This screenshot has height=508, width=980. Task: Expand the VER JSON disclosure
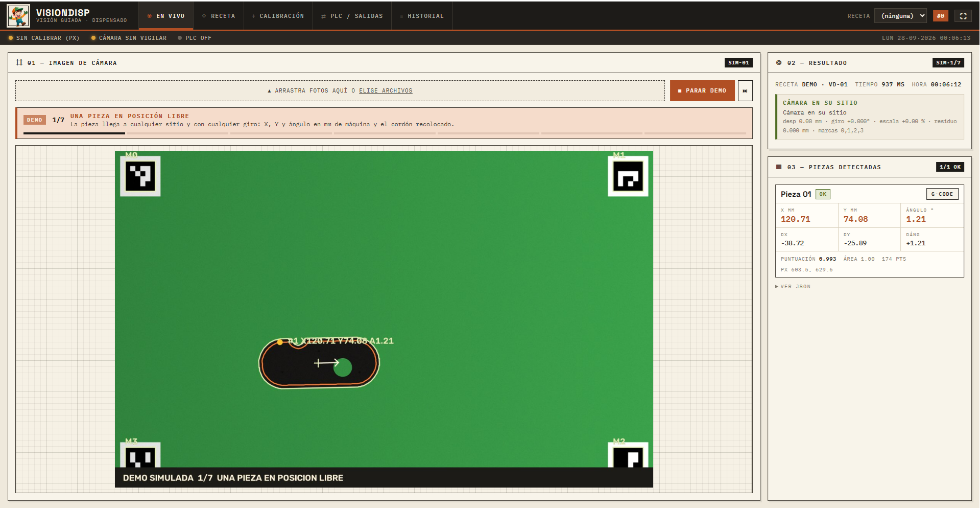793,287
